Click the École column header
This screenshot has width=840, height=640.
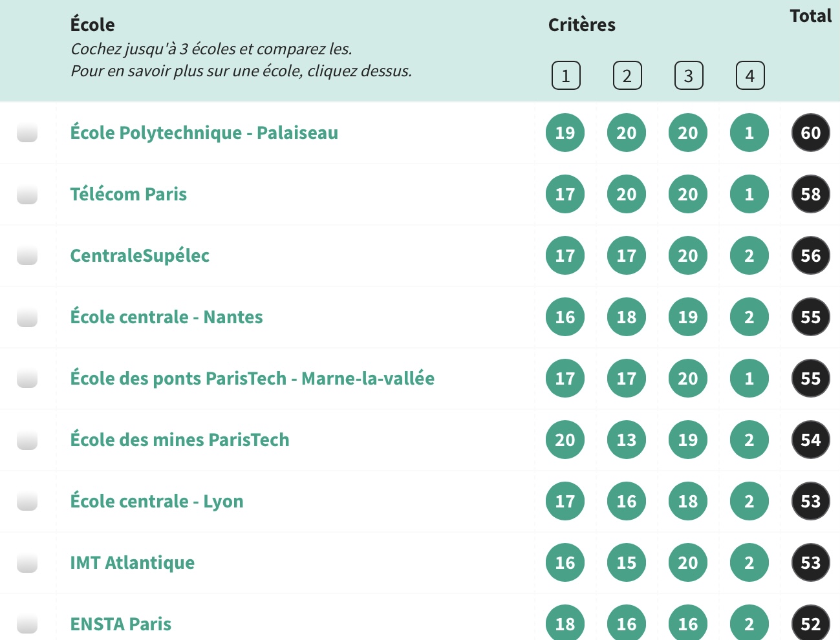[92, 25]
